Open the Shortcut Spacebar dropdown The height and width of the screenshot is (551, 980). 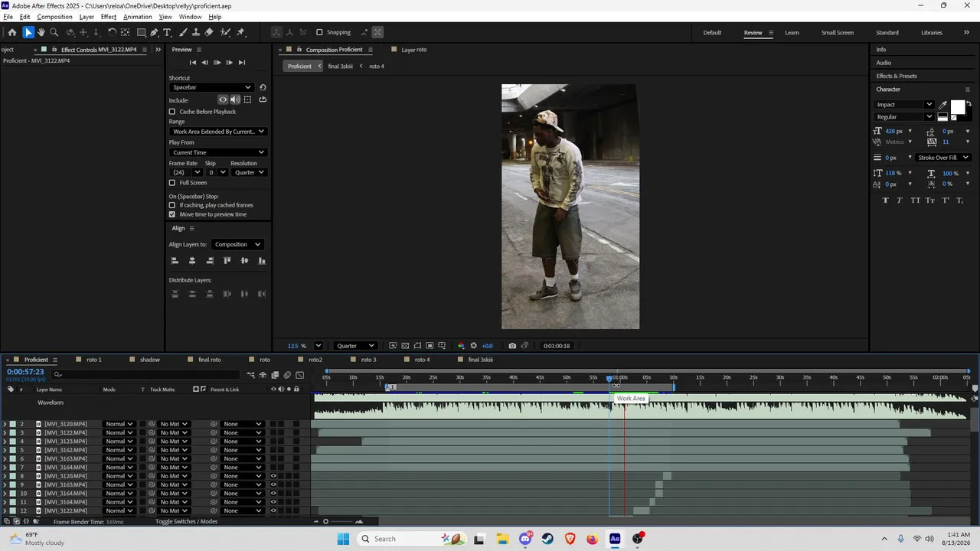[x=211, y=87]
